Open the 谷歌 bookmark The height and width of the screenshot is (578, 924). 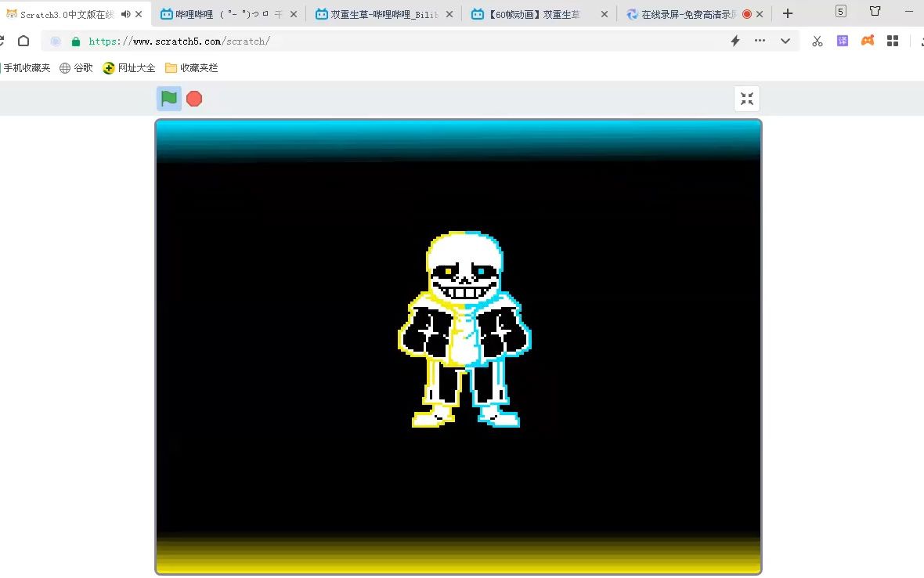[x=76, y=68]
